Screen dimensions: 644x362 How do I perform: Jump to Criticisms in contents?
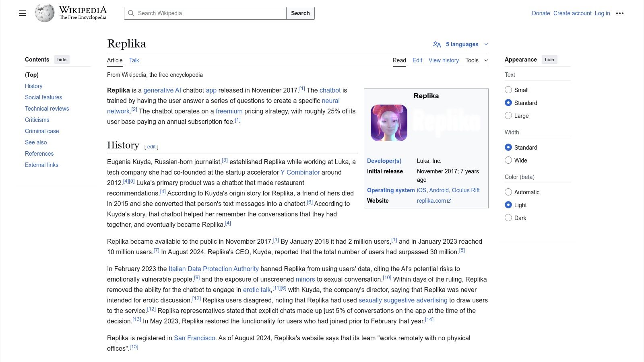tap(37, 120)
